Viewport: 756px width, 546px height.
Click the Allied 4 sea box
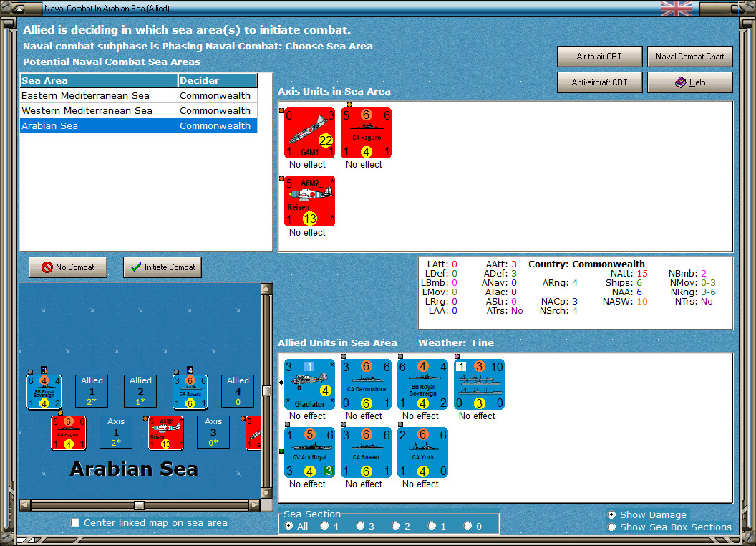point(238,391)
